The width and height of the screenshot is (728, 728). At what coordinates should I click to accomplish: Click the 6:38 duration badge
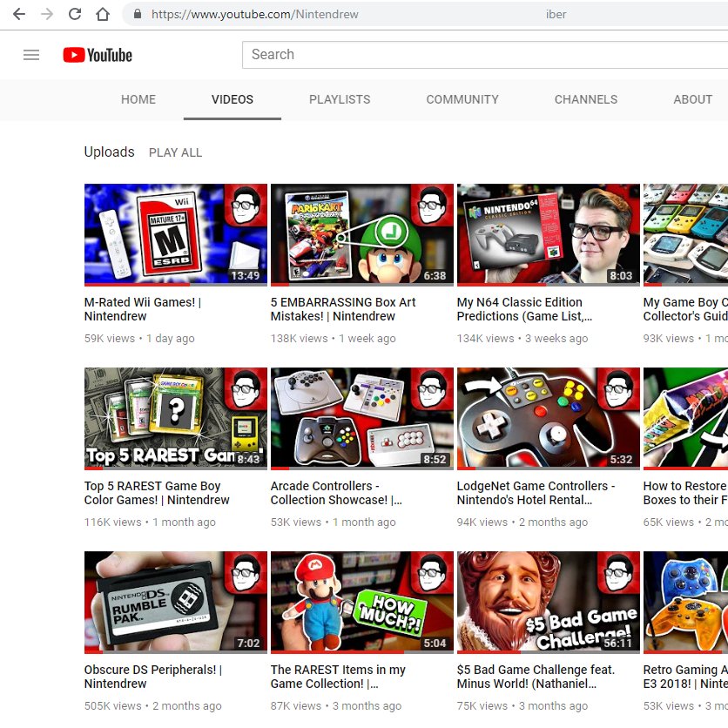point(435,276)
